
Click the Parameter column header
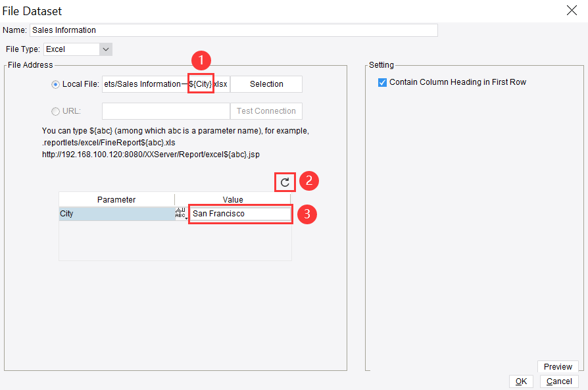pos(116,199)
